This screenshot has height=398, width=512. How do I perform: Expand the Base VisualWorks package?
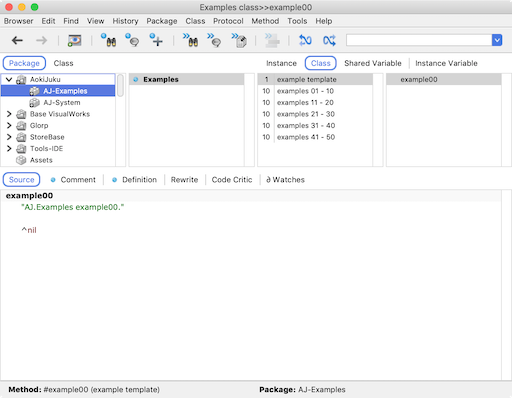(9, 114)
